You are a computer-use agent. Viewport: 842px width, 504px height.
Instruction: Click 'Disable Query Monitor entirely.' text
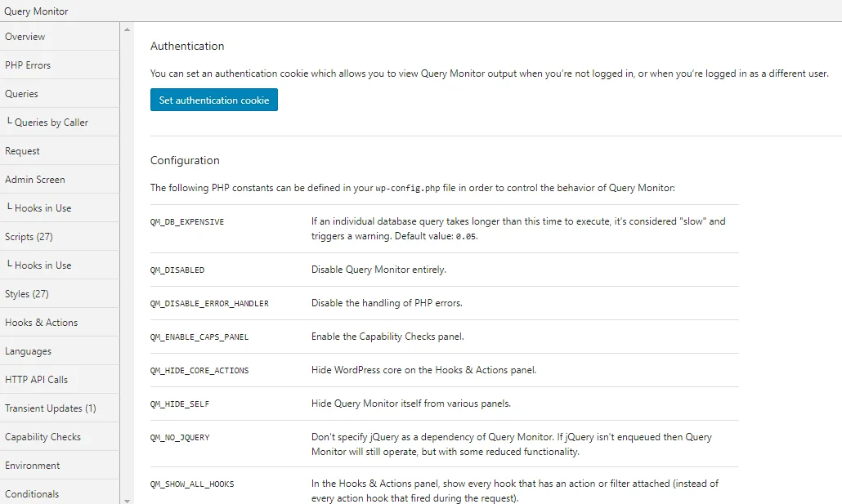coord(378,270)
